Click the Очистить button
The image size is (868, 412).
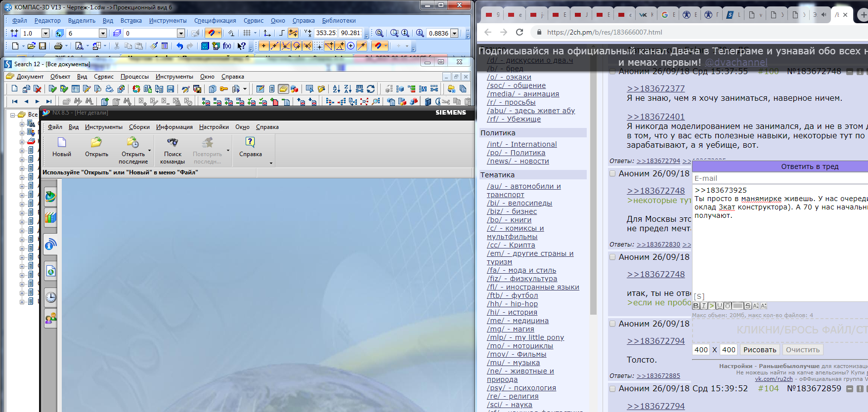tap(803, 350)
